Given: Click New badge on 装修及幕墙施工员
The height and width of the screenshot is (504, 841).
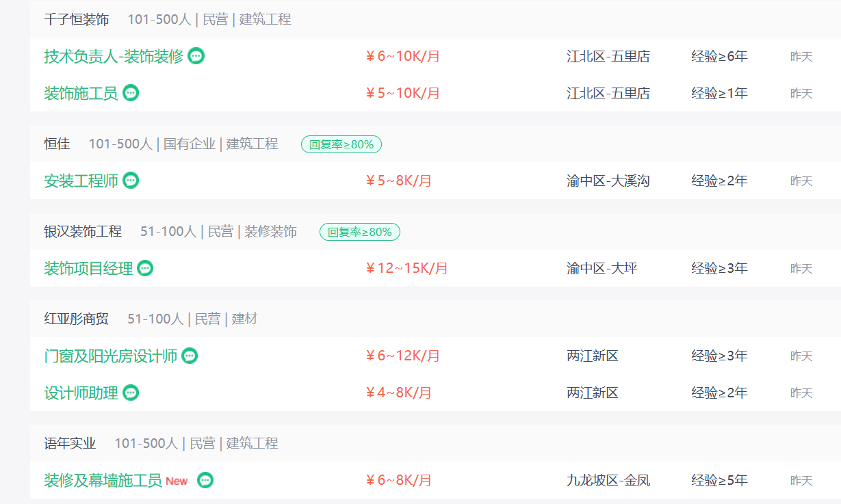Looking at the screenshot, I should click(x=177, y=481).
